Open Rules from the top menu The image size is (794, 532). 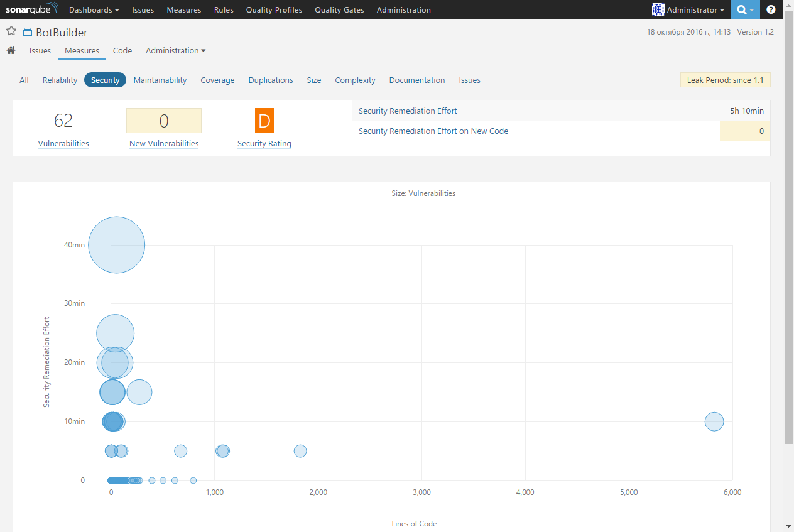point(224,9)
